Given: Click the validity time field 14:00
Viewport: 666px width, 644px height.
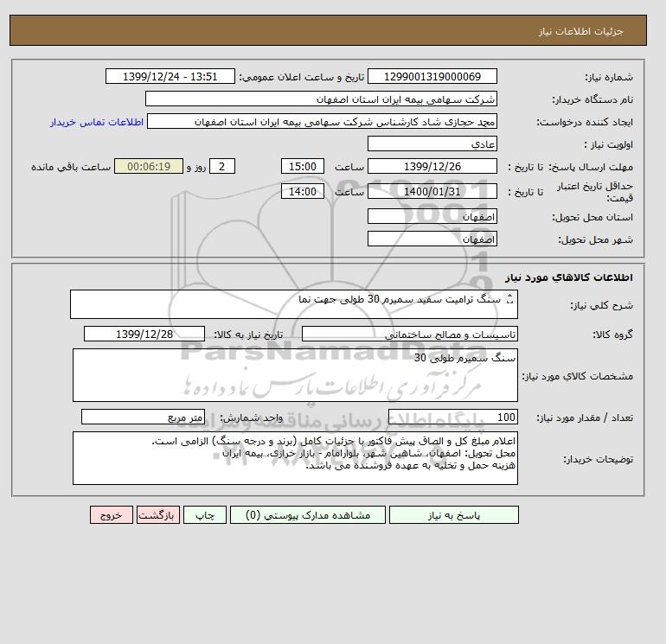Looking at the screenshot, I should click(x=303, y=191).
